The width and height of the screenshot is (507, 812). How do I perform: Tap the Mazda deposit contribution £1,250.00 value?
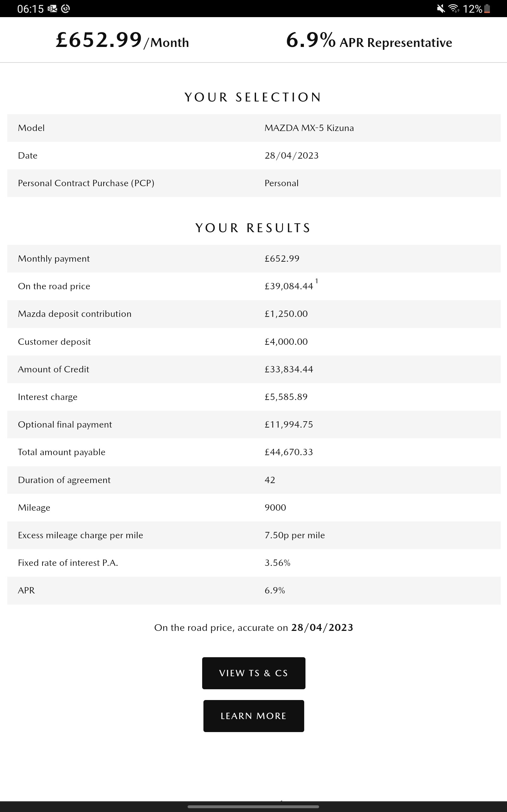[286, 314]
